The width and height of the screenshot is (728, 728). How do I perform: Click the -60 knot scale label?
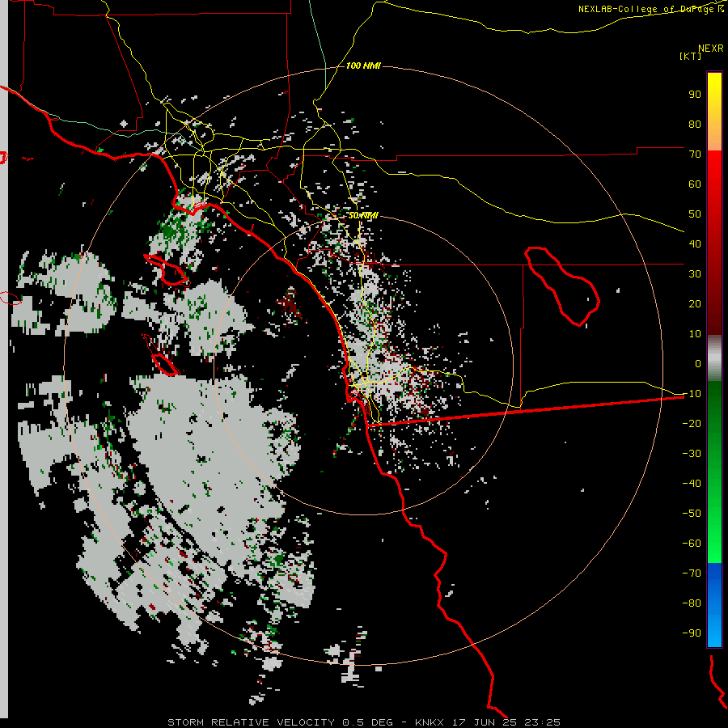point(692,544)
